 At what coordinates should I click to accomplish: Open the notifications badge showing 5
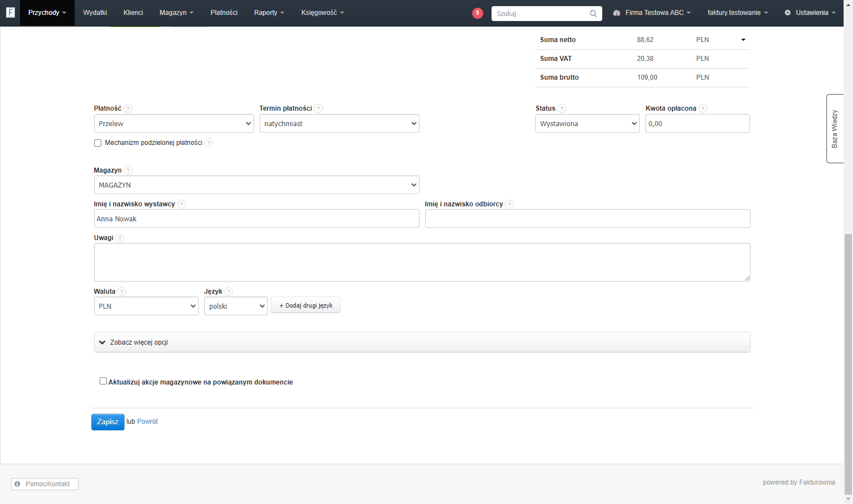tap(477, 13)
